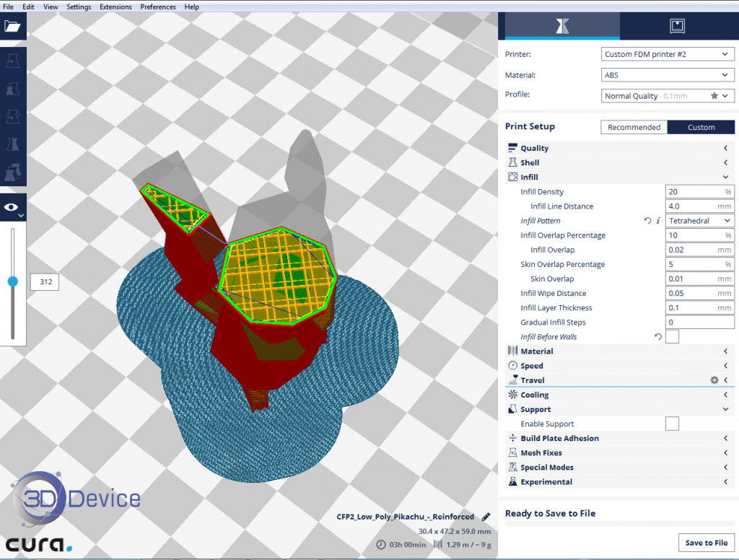This screenshot has height=560, width=739.
Task: Expand the Speed settings section
Action: [x=620, y=366]
